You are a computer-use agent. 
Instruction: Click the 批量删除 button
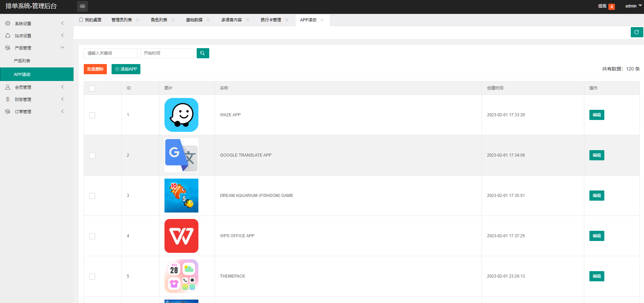point(95,69)
